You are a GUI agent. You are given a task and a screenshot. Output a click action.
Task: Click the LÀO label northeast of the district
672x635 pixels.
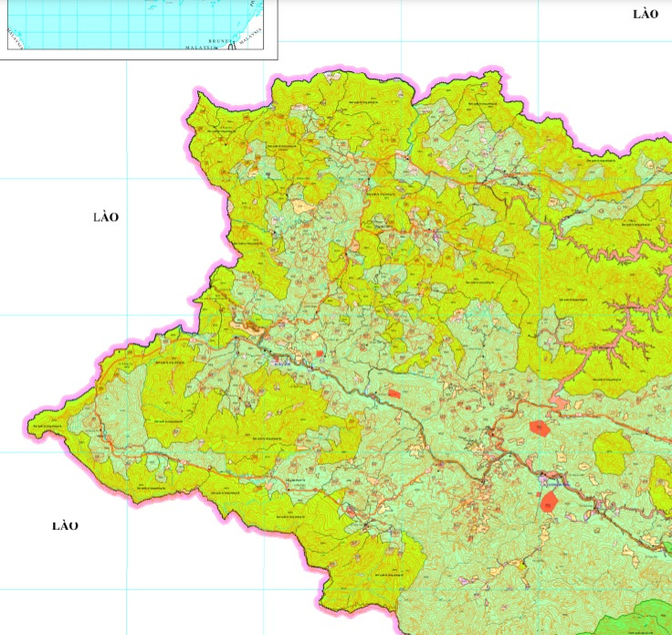[x=646, y=14]
